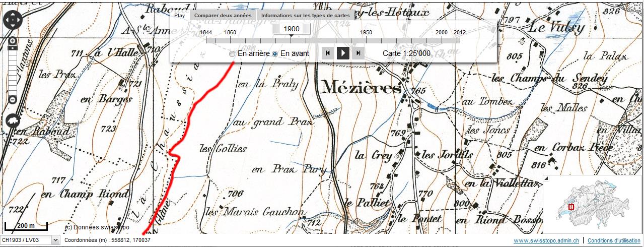Select the En arrière radio button
This screenshot has height=247, width=644.
coord(232,53)
